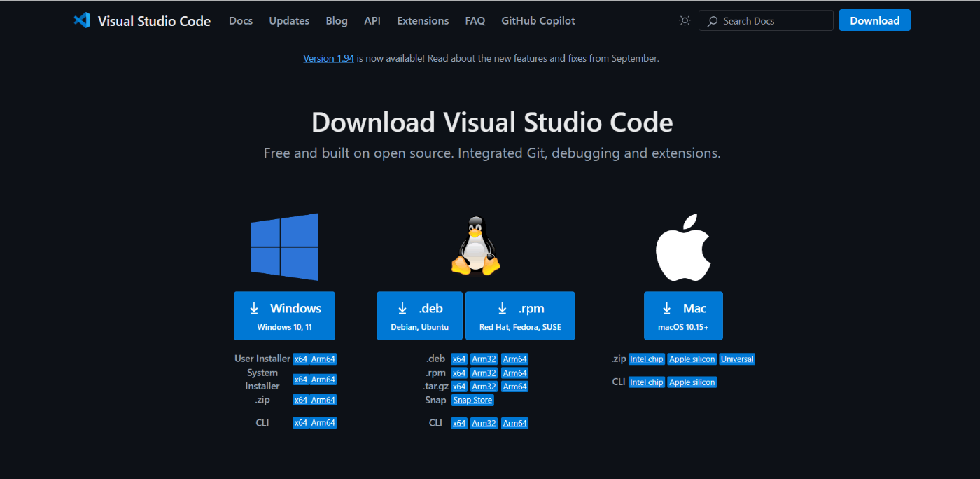980x479 pixels.
Task: Click the Windows logo image
Action: pyautogui.click(x=285, y=247)
